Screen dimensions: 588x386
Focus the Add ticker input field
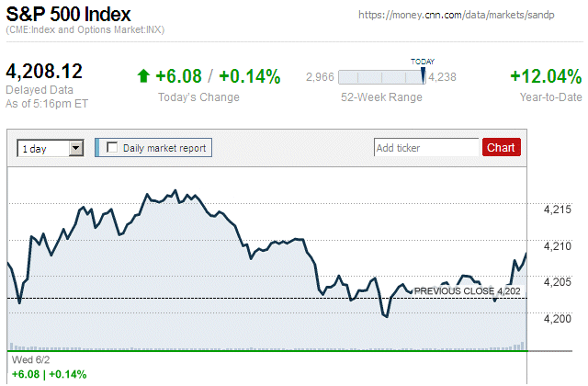point(426,147)
